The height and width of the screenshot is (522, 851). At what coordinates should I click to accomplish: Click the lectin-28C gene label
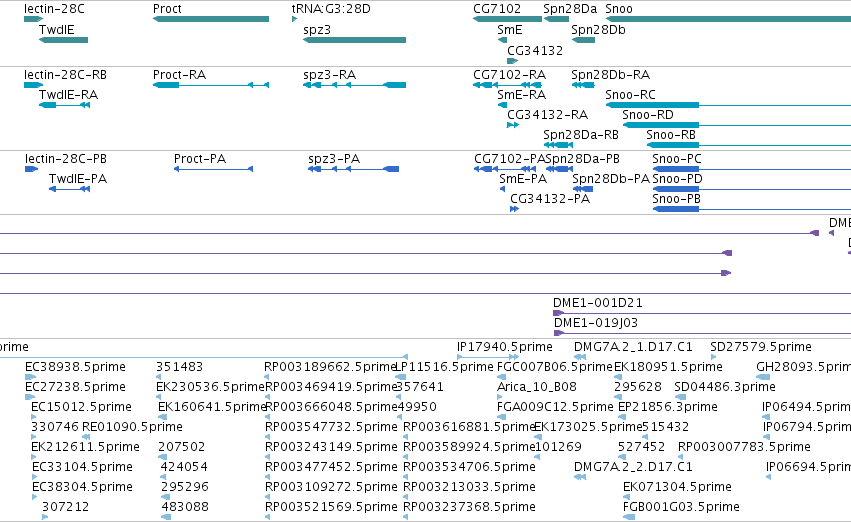pyautogui.click(x=54, y=9)
